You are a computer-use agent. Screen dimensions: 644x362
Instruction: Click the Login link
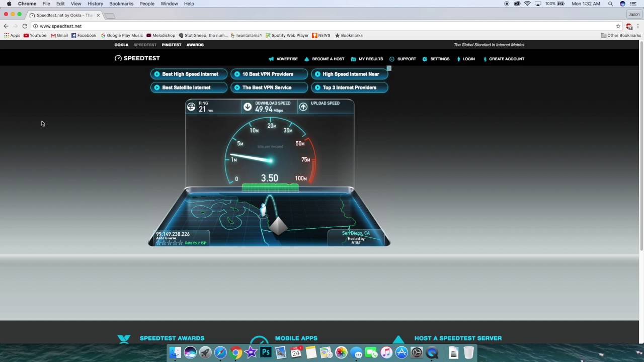click(x=466, y=59)
